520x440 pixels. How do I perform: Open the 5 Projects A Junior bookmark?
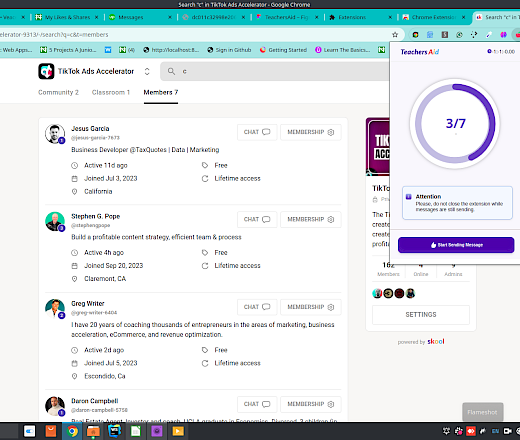(68, 50)
